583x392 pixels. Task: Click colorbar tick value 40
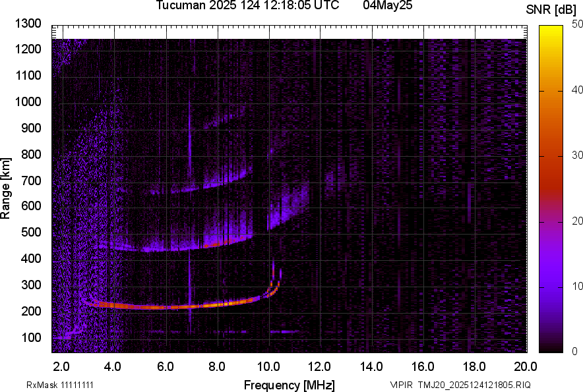[x=578, y=90]
